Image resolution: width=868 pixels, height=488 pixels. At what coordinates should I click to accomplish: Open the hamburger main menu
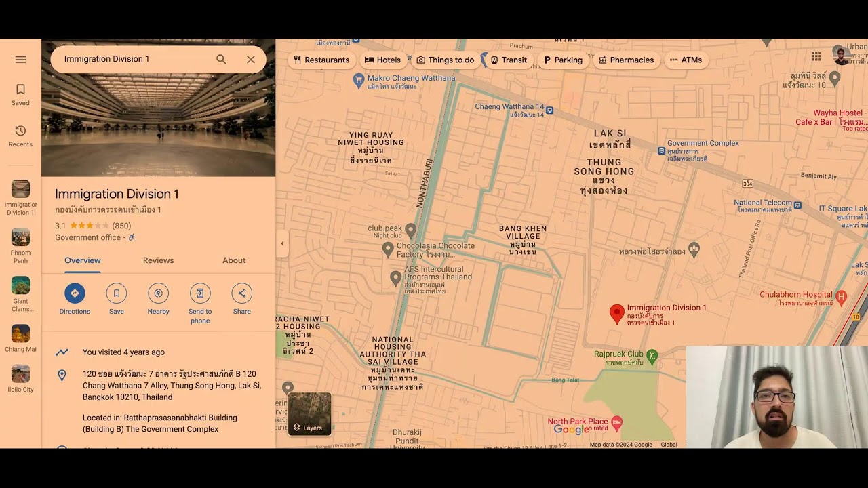[20, 60]
